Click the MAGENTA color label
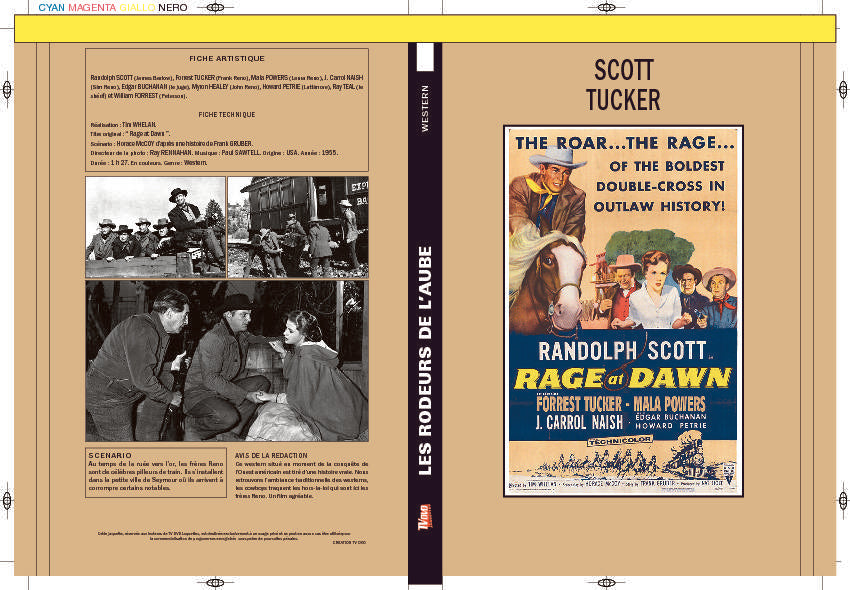Image resolution: width=850 pixels, height=590 pixels. pos(92,8)
